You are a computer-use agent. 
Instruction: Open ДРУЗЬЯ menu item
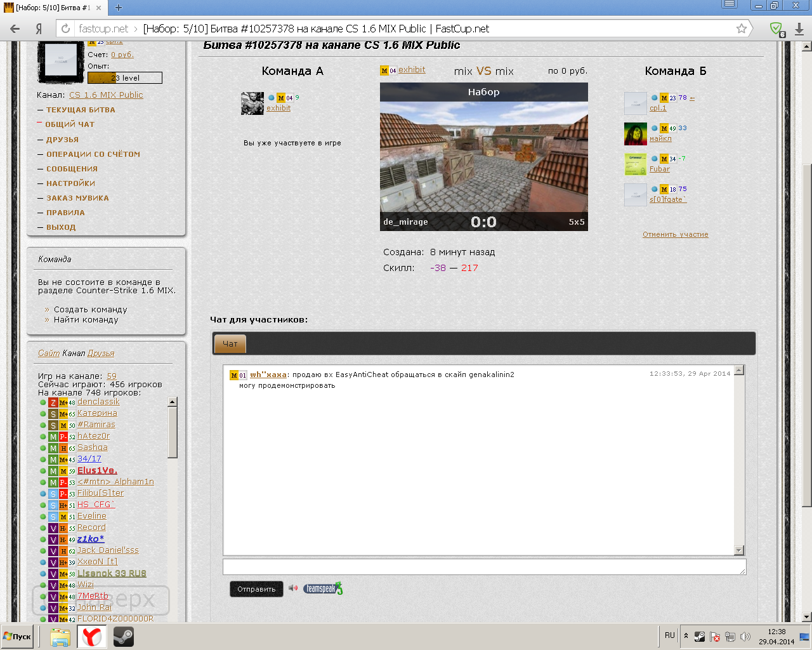pos(62,140)
